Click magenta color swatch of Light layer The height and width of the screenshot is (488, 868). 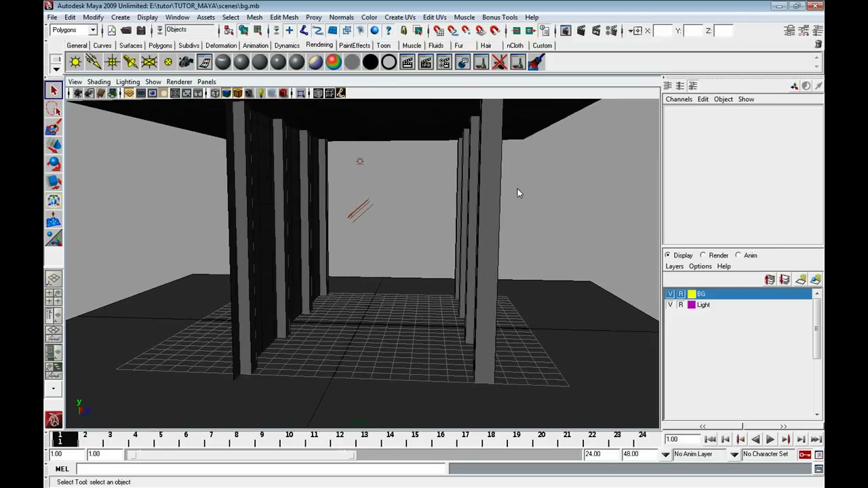point(691,305)
